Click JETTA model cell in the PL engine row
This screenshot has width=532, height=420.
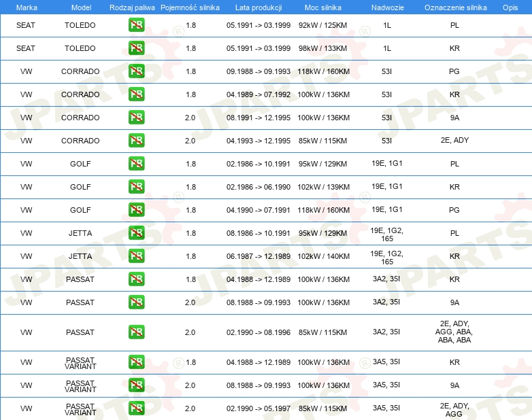click(80, 233)
